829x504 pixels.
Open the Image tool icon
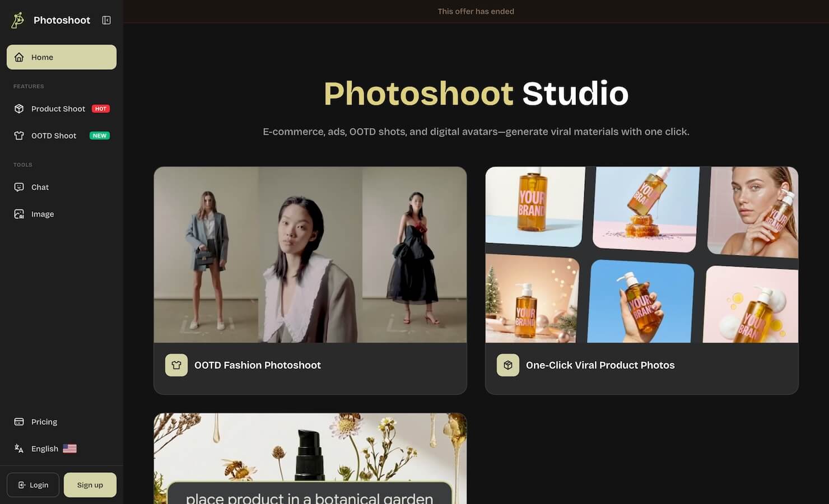[x=19, y=214]
